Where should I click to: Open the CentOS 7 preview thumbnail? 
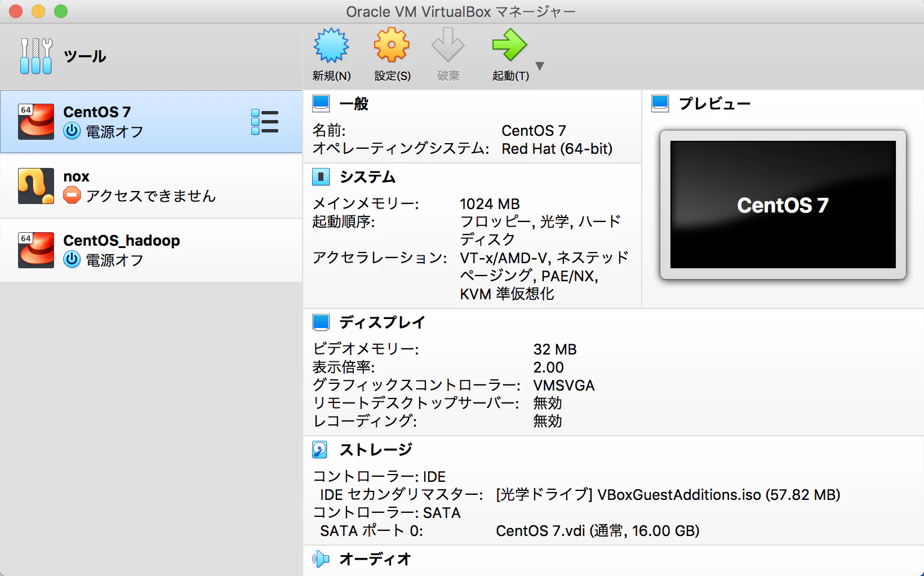click(782, 205)
